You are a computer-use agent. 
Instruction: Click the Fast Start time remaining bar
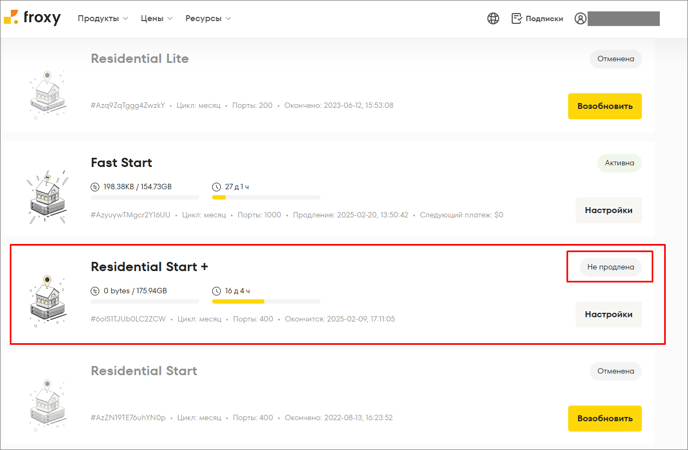tap(266, 197)
